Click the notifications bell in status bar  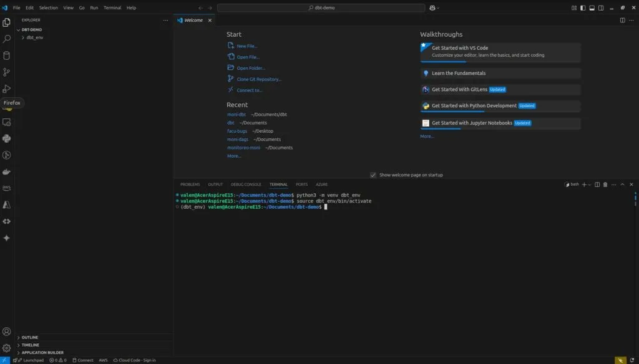632,360
